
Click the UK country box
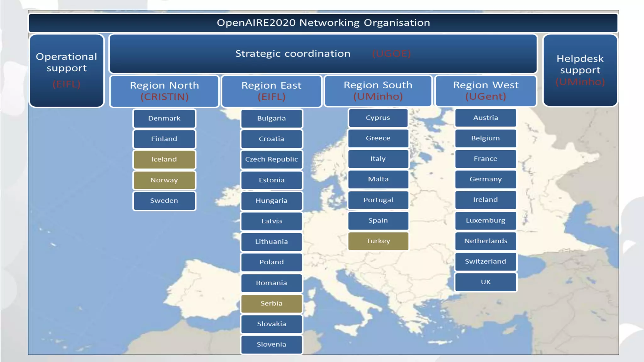pyautogui.click(x=486, y=282)
